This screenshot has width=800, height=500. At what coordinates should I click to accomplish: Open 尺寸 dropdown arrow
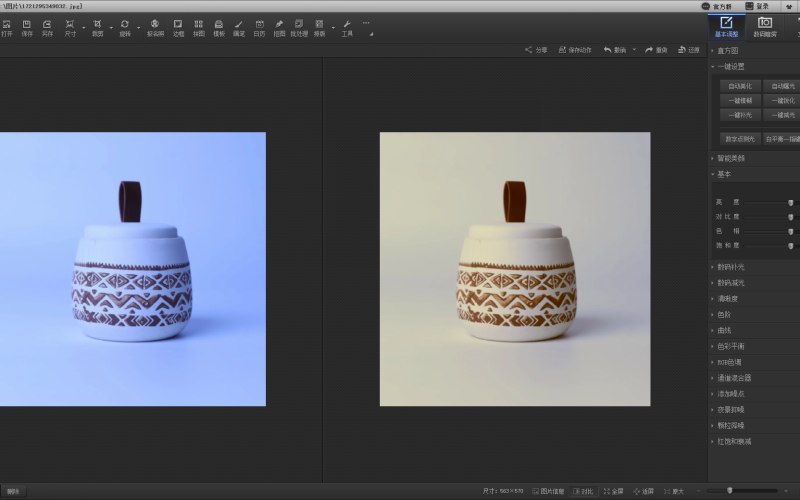[x=84, y=28]
